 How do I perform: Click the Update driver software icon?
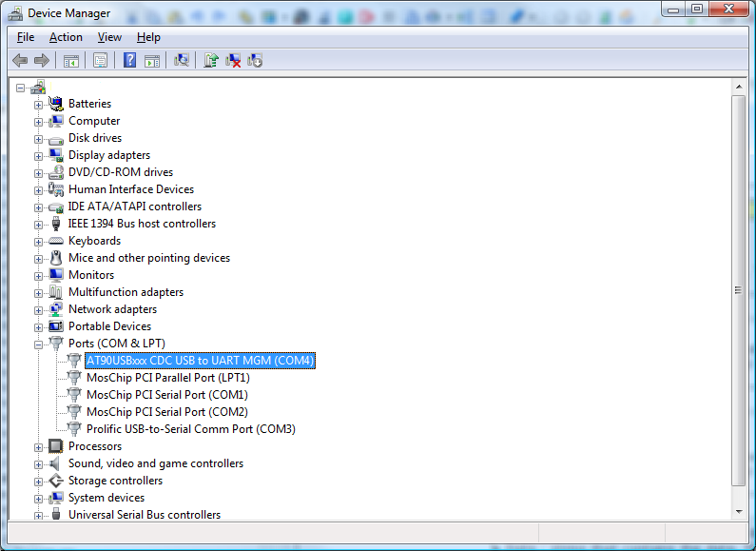point(211,60)
